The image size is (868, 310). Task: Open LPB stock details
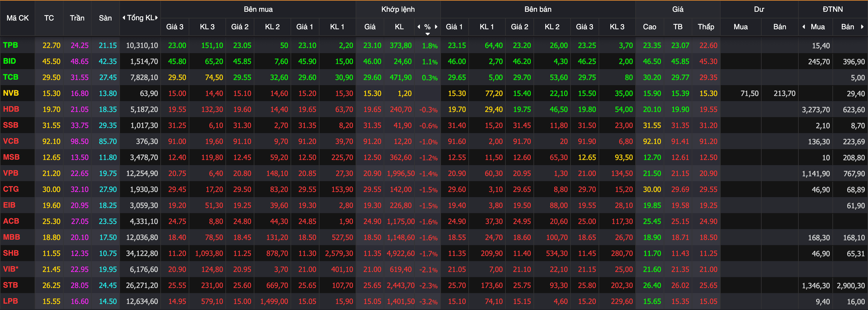pos(11,301)
